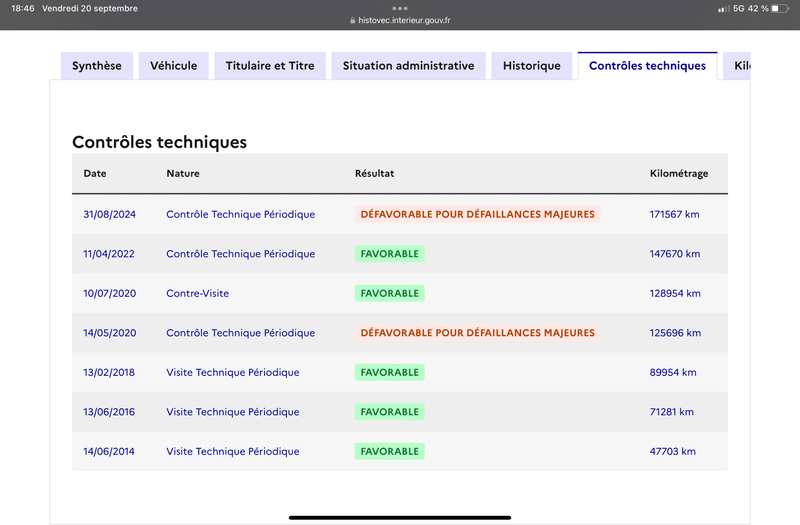This screenshot has height=525, width=800.
Task: Click the FAVORABLE badge for 11/04/2022
Action: pos(390,254)
